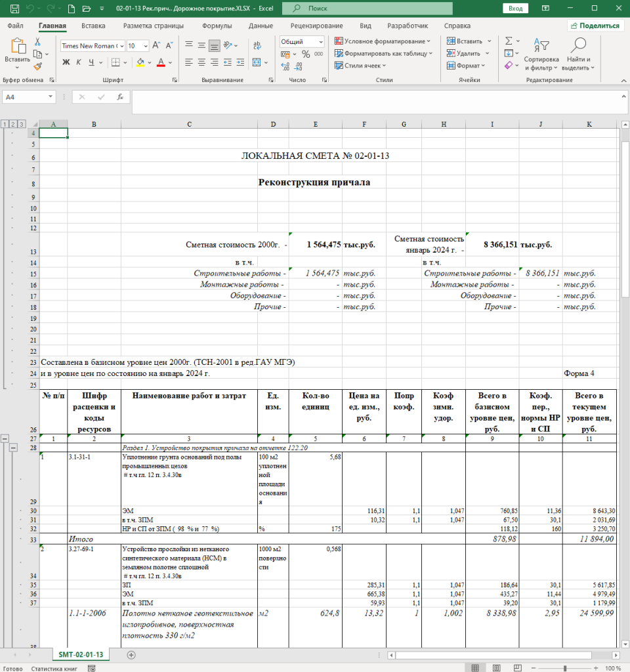Toggle underline formatting Ч

tap(91, 62)
